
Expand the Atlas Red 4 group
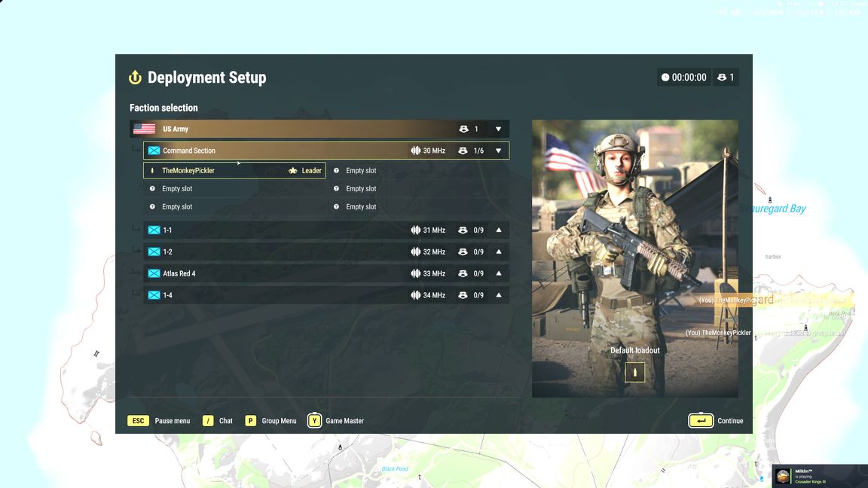[x=498, y=273]
